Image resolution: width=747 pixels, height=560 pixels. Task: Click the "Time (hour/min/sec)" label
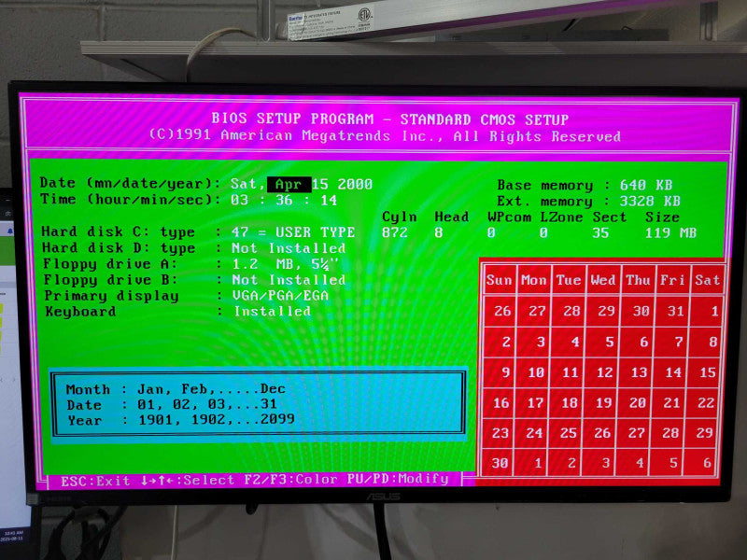pyautogui.click(x=130, y=199)
